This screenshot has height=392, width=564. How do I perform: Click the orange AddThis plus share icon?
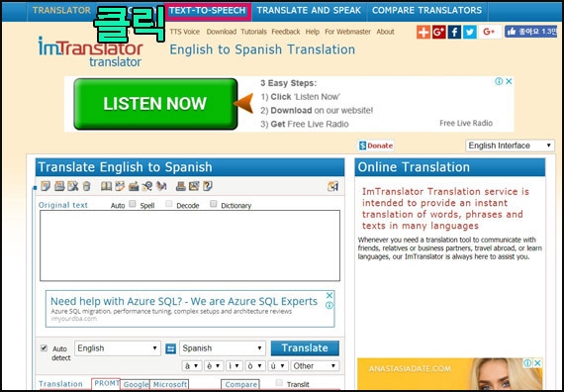pos(423,32)
